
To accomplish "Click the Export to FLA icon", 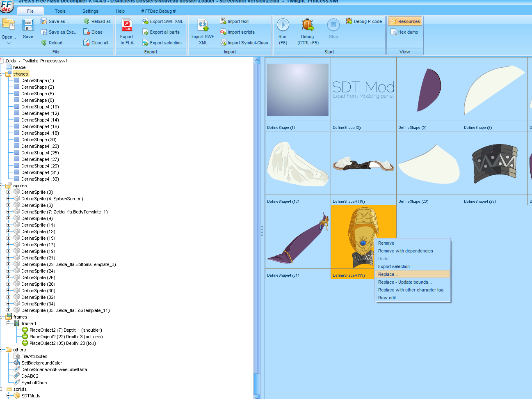I will tap(127, 25).
